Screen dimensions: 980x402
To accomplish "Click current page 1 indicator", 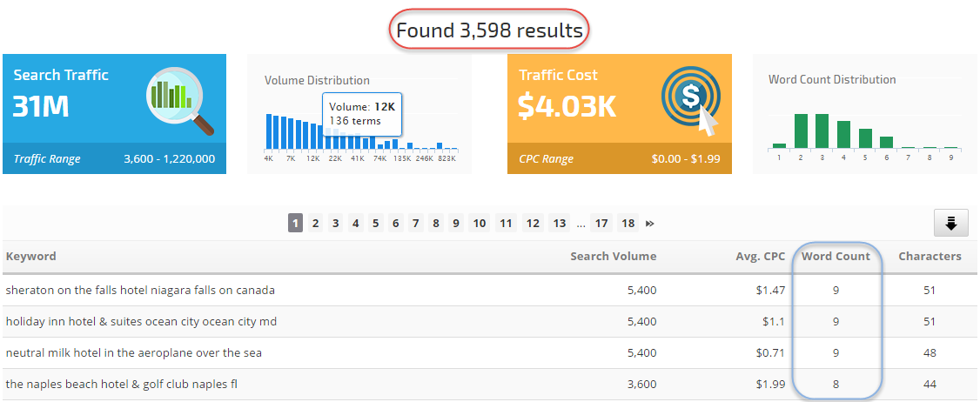I will click(x=296, y=224).
